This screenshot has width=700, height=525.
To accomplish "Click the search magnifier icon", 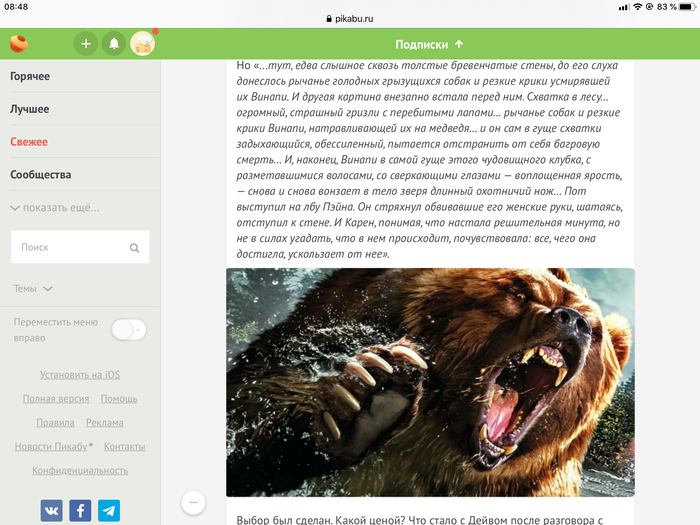I will [x=134, y=247].
